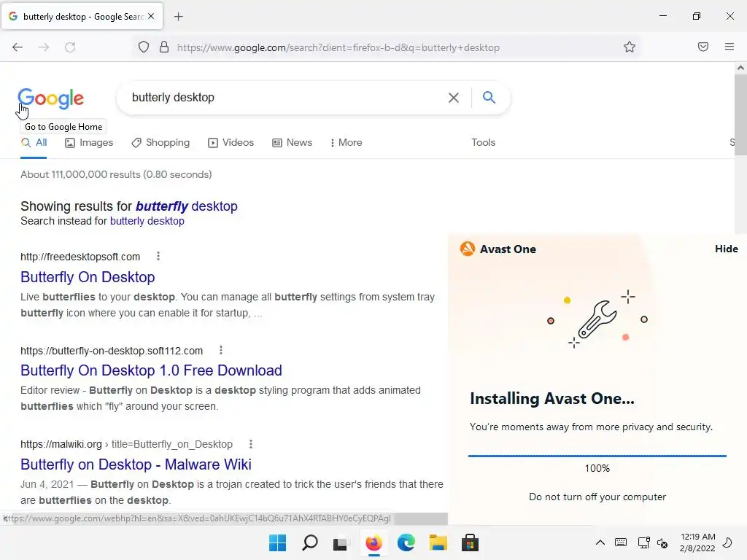Viewport: 747px width, 560px height.
Task: Open the Tools search options
Action: pos(483,142)
